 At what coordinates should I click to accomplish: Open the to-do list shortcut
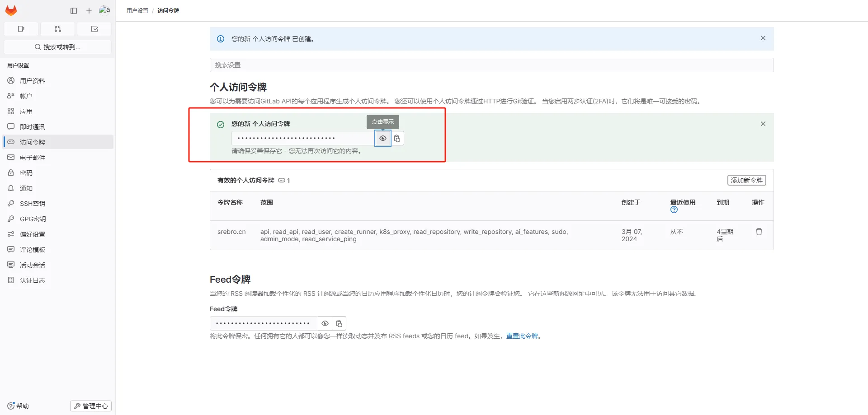pyautogui.click(x=94, y=29)
